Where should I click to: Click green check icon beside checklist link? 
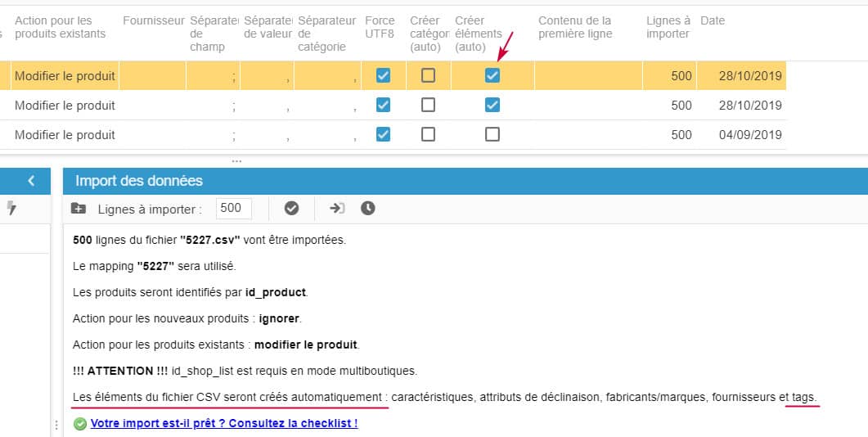pyautogui.click(x=79, y=424)
